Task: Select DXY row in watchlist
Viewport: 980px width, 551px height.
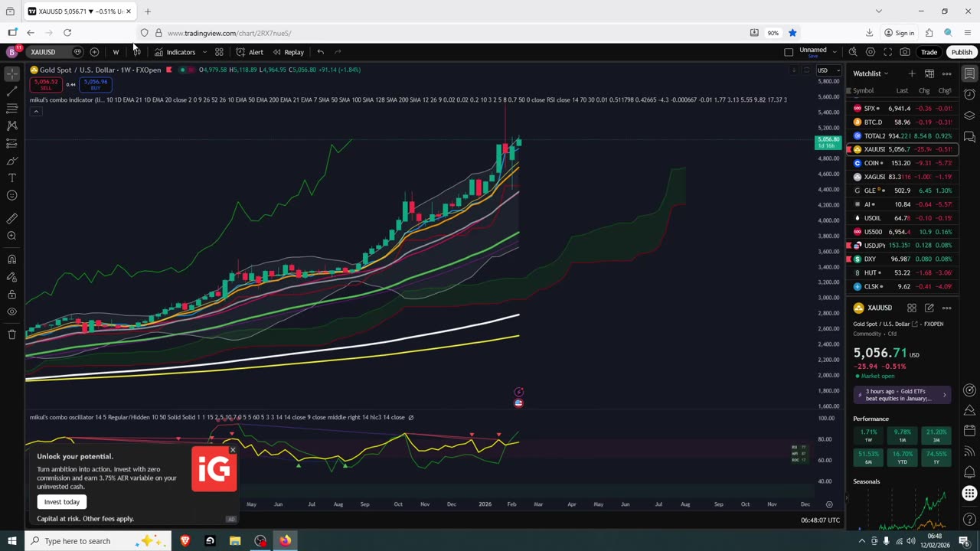Action: (902, 259)
